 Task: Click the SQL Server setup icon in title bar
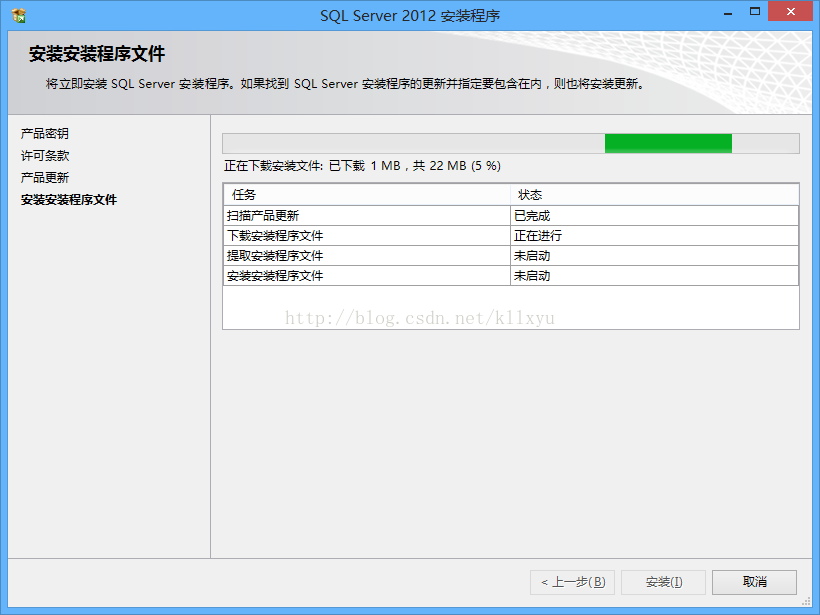tap(19, 16)
